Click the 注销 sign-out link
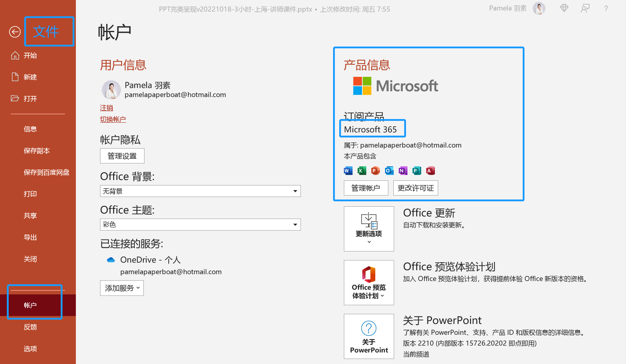 click(107, 108)
